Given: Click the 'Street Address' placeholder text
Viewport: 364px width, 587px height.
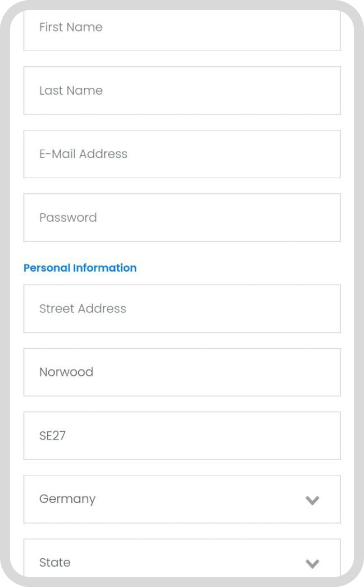Looking at the screenshot, I should click(x=83, y=308).
